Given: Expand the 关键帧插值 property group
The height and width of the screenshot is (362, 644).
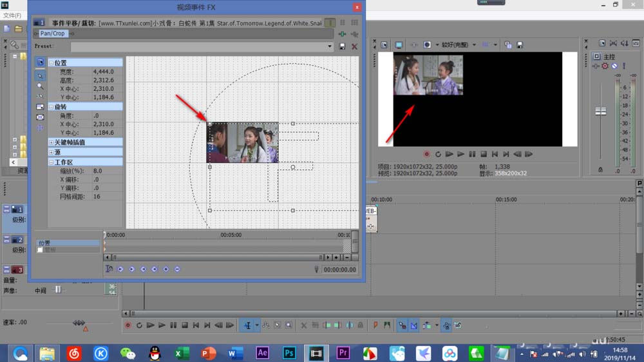Looking at the screenshot, I should point(52,142).
